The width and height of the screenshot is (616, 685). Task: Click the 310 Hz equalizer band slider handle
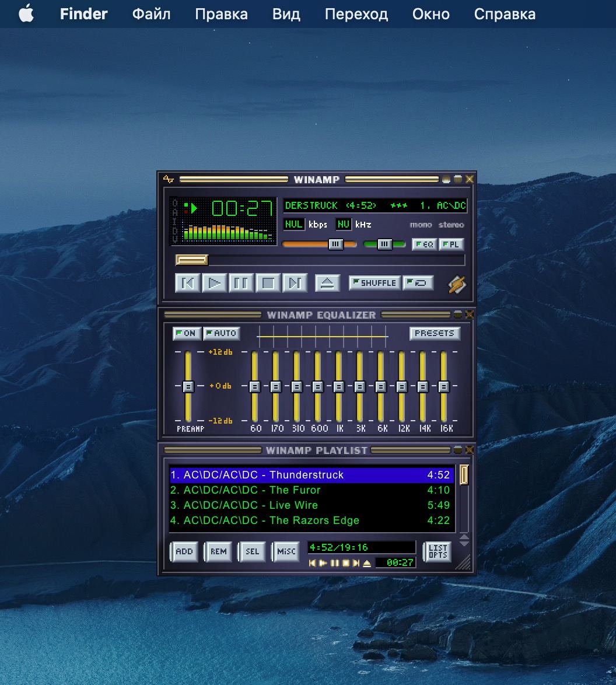pyautogui.click(x=297, y=386)
